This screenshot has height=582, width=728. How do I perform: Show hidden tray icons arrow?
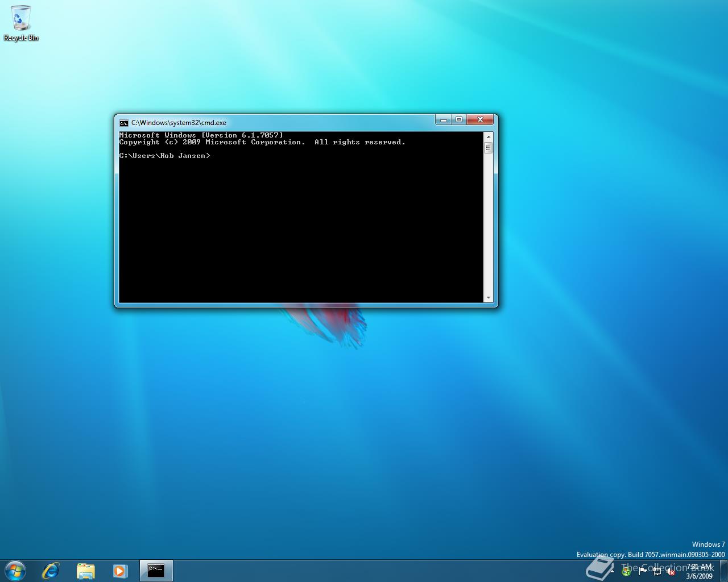[x=612, y=572]
